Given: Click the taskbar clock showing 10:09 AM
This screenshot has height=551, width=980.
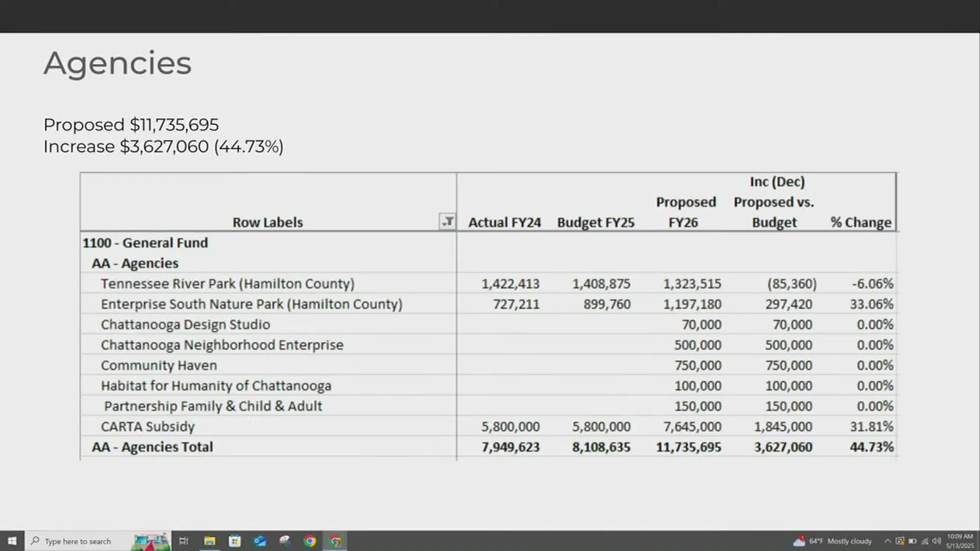Looking at the screenshot, I should (960, 541).
